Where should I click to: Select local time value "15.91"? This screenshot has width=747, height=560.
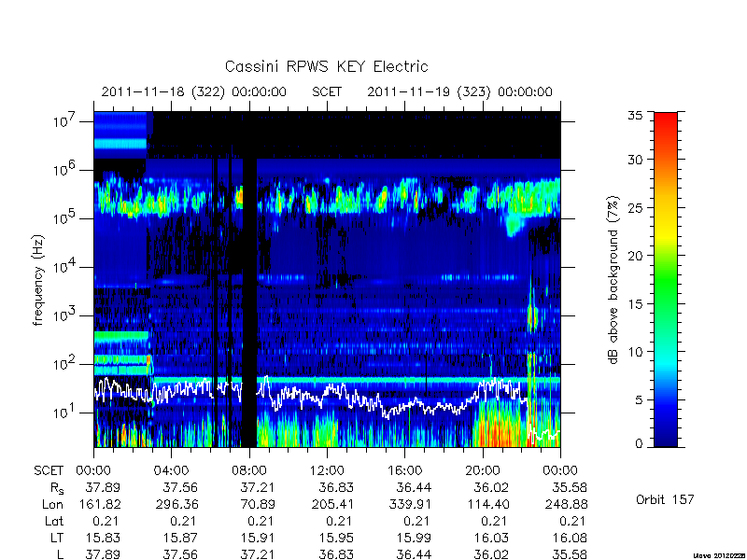[x=258, y=539]
